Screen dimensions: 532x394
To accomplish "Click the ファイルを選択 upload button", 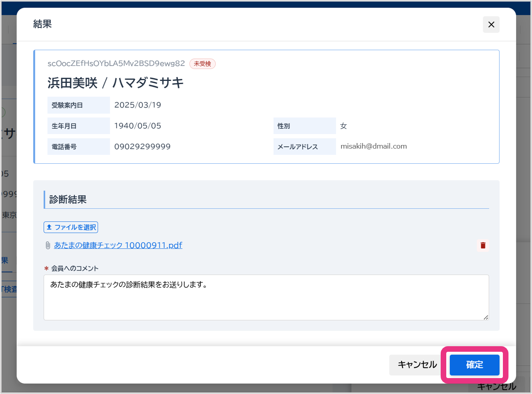I will (x=71, y=227).
